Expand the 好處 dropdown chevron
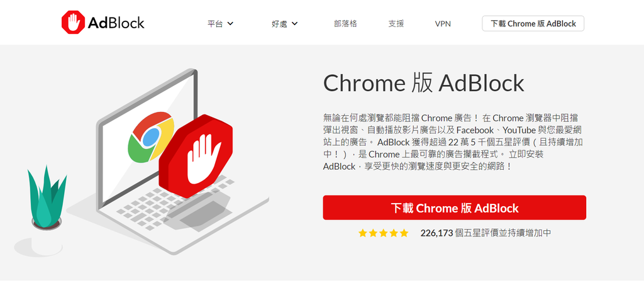The height and width of the screenshot is (283, 644). [x=294, y=23]
